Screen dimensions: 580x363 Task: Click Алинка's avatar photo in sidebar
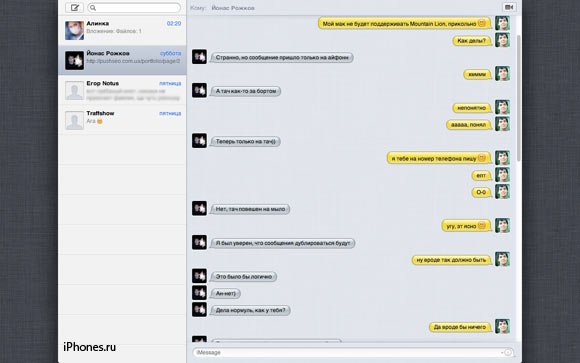(x=74, y=30)
